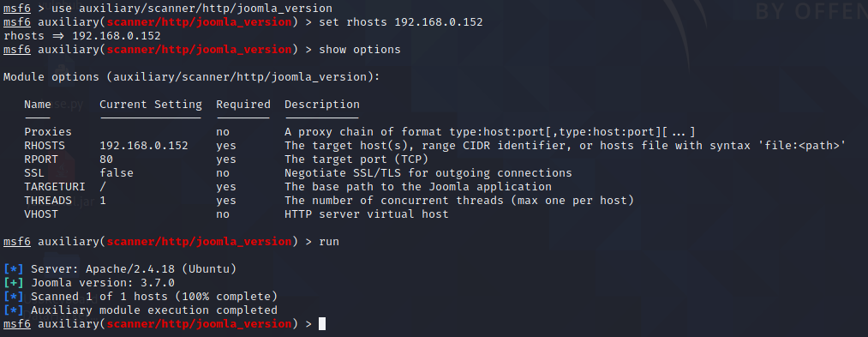This screenshot has width=868, height=337.
Task: Click the RPORT value 80
Action: (106, 159)
